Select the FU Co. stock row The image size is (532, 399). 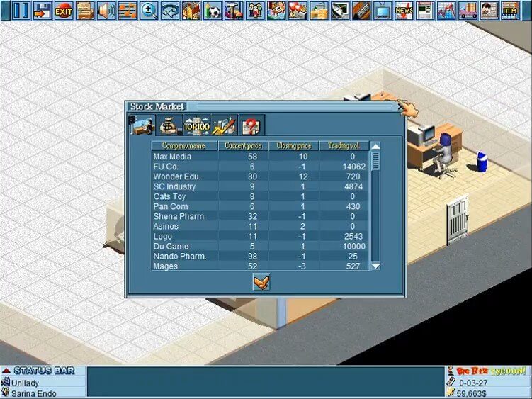(260, 167)
